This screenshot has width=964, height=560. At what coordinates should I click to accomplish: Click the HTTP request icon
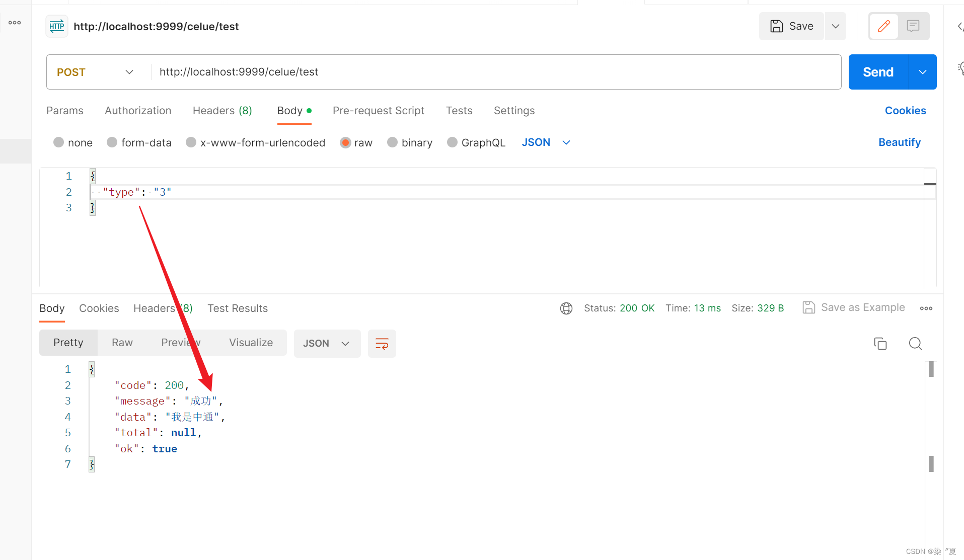[57, 26]
